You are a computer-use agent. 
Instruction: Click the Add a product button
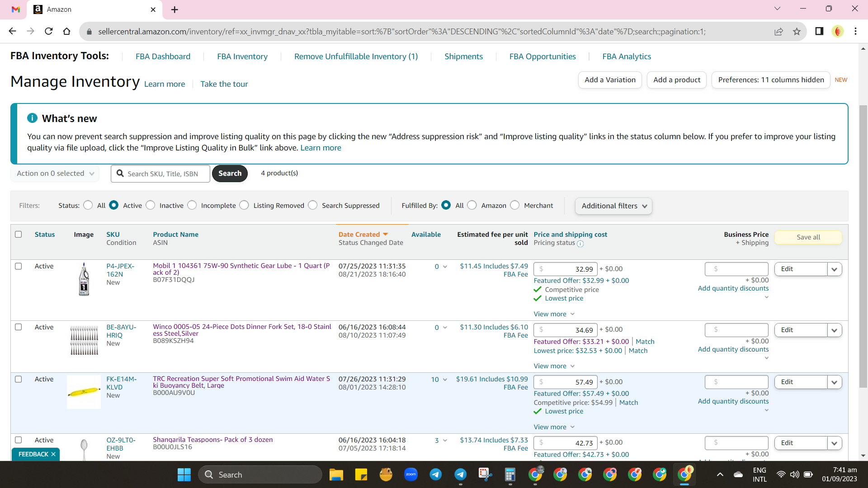coord(677,80)
